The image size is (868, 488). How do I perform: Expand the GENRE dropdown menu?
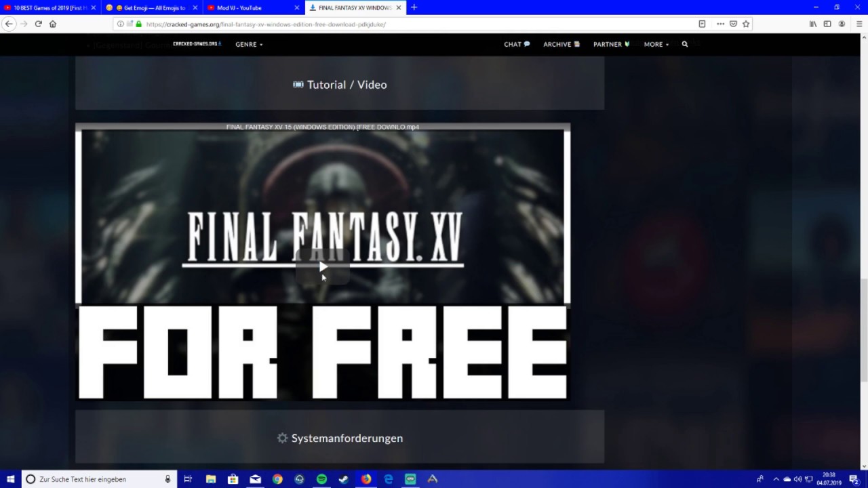click(x=249, y=45)
